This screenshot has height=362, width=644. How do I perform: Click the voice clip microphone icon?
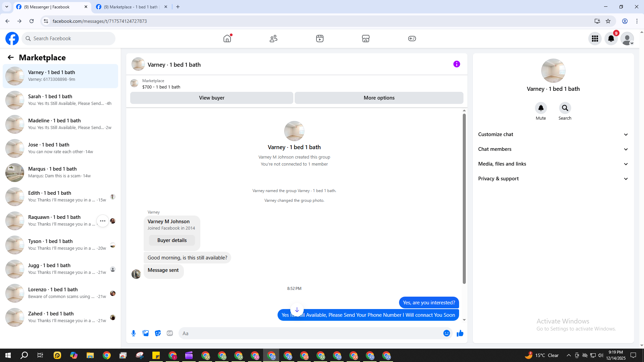[x=134, y=333]
